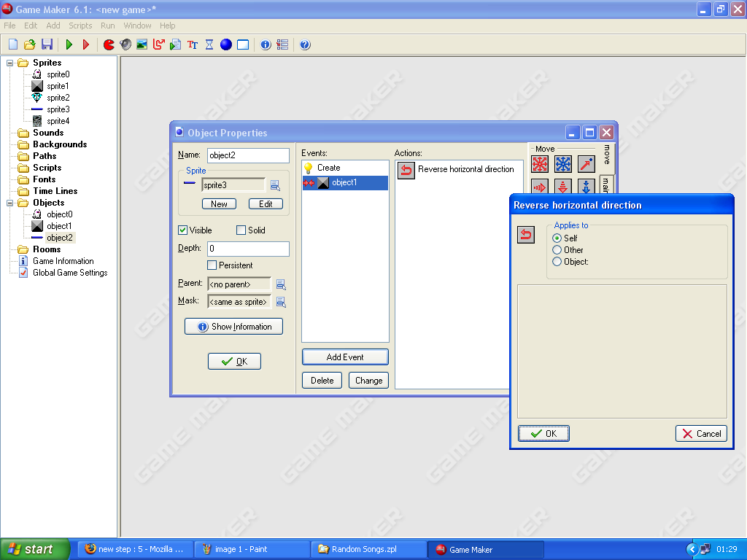Image resolution: width=747 pixels, height=560 pixels.
Task: Open the parent selection menu
Action: point(280,284)
